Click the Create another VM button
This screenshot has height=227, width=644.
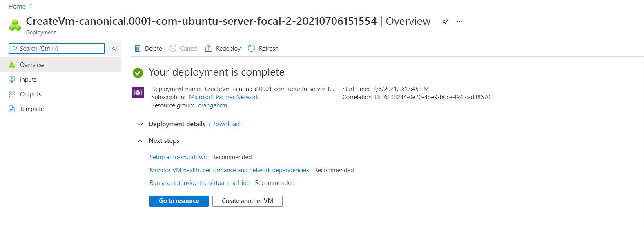(x=247, y=201)
